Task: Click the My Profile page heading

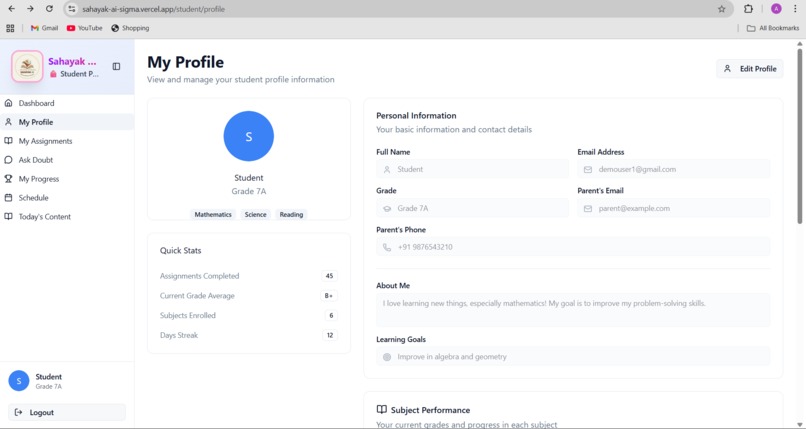Action: 186,62
